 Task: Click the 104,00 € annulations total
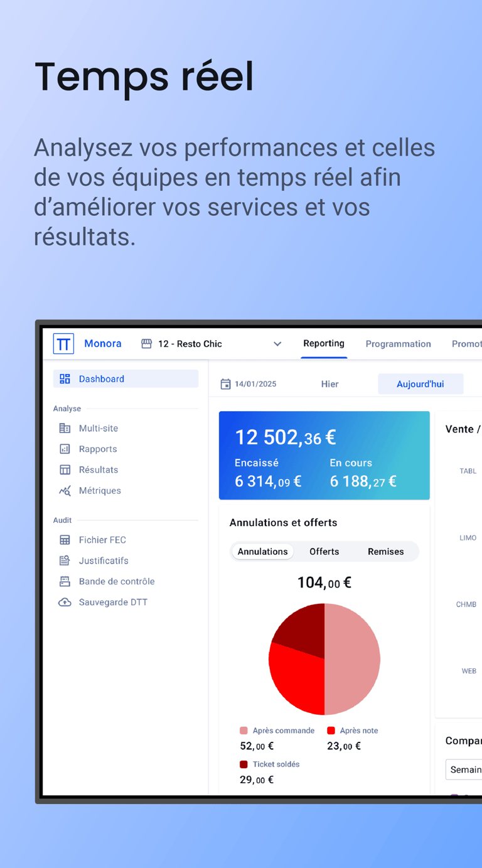[x=324, y=583]
